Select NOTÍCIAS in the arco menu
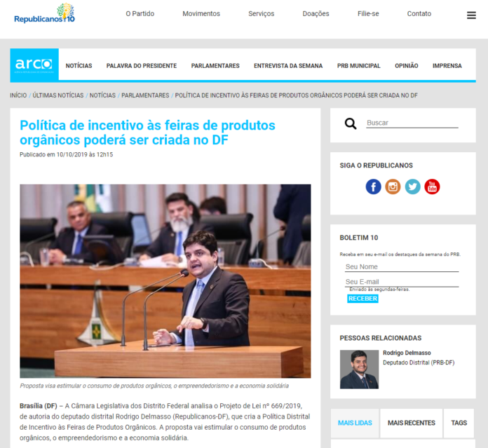Image resolution: width=488 pixels, height=448 pixels. pos(79,66)
